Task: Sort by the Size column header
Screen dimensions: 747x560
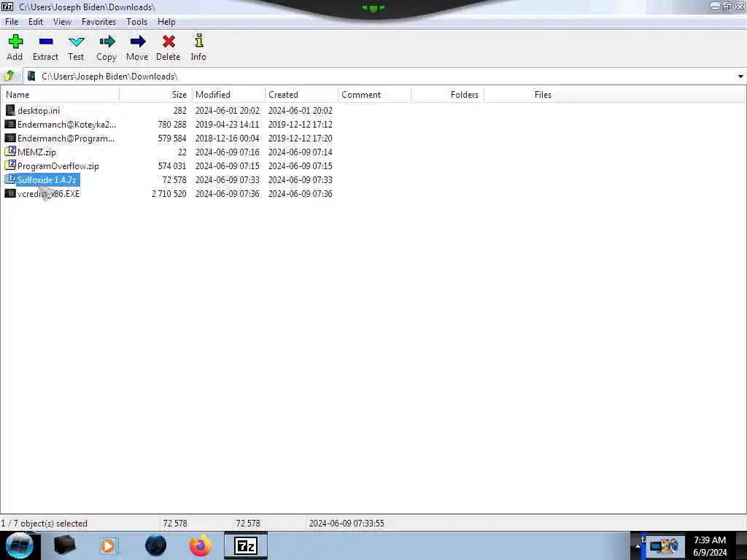Action: point(156,95)
